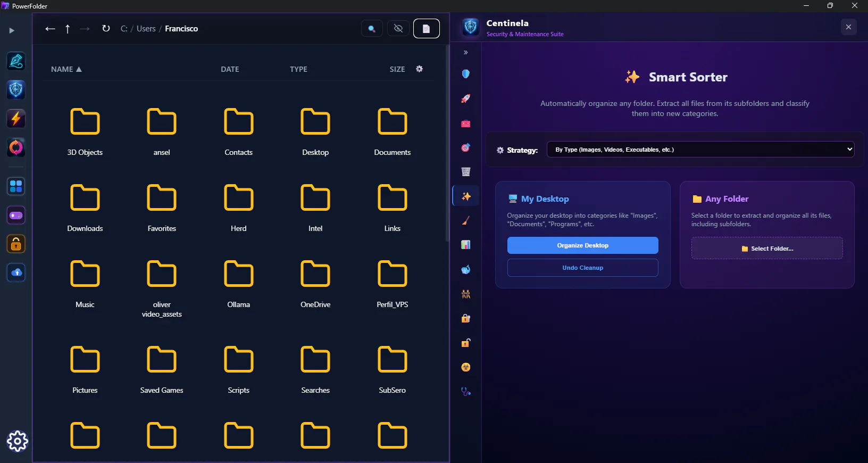Sort files by the DATE column
This screenshot has width=868, height=463.
(x=230, y=69)
